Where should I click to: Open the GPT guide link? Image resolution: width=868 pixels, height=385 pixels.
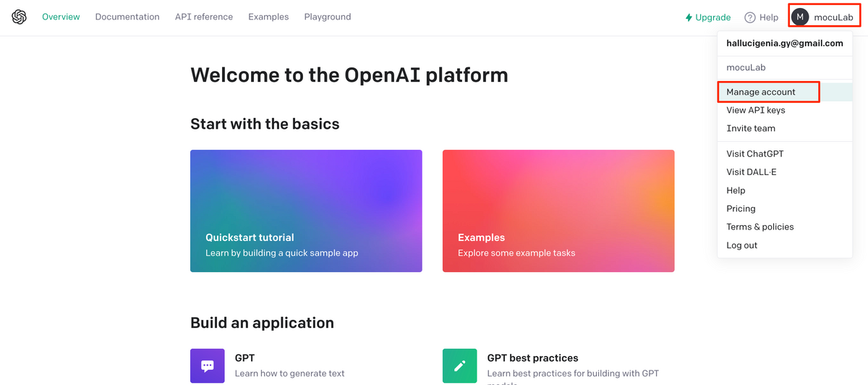tap(244, 357)
